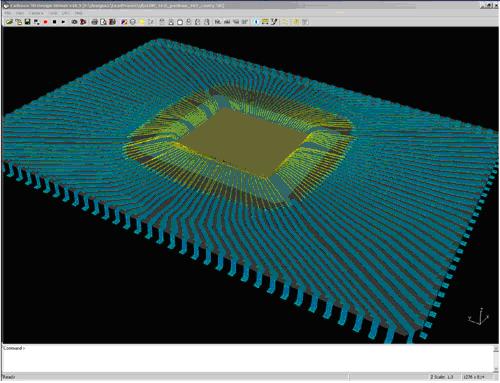This screenshot has height=383, width=500.
Task: Click the red record dot icon
Action: point(45,22)
